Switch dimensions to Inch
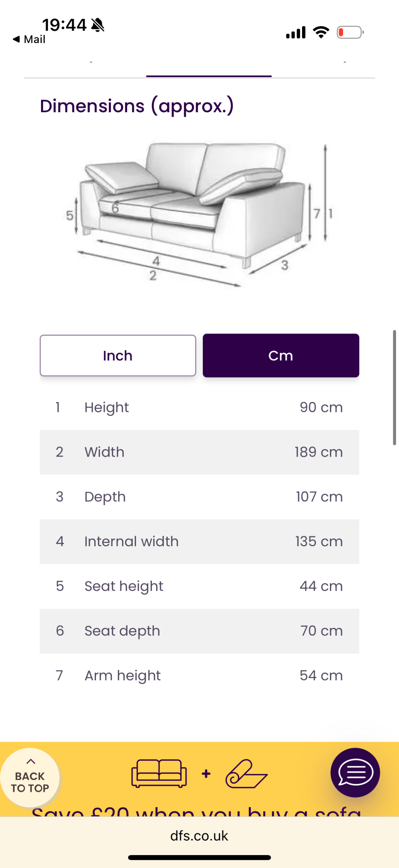The image size is (399, 868). (x=118, y=355)
